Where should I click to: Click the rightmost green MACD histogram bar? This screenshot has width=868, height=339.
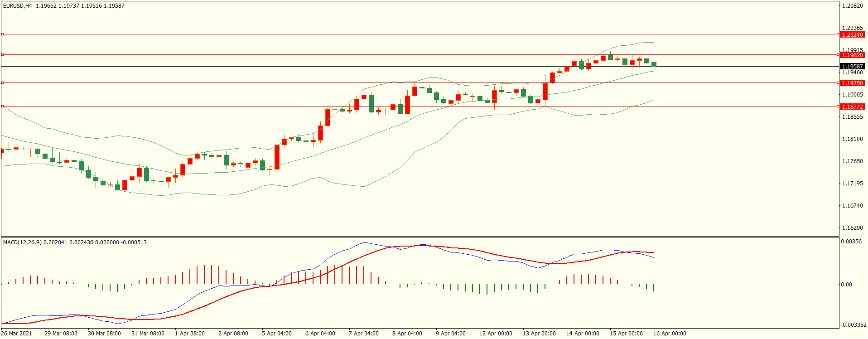tap(654, 287)
